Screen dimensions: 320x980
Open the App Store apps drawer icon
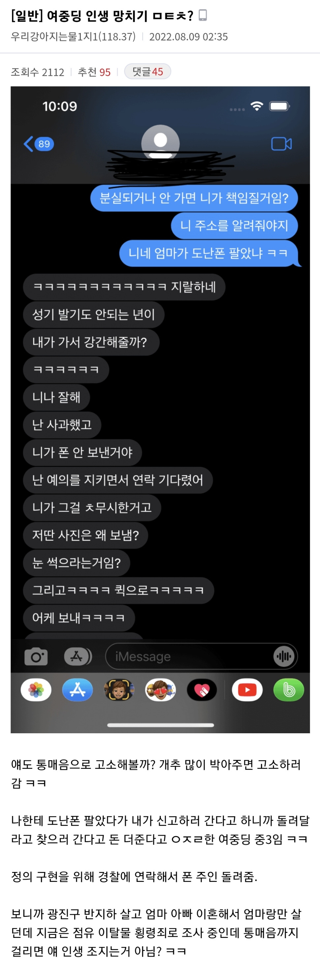point(78,656)
